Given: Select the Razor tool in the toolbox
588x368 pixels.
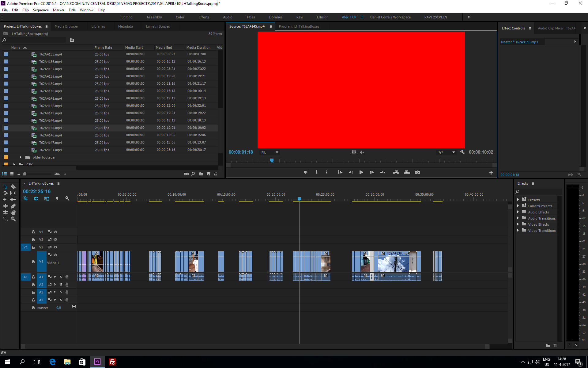Looking at the screenshot, I should [13, 187].
